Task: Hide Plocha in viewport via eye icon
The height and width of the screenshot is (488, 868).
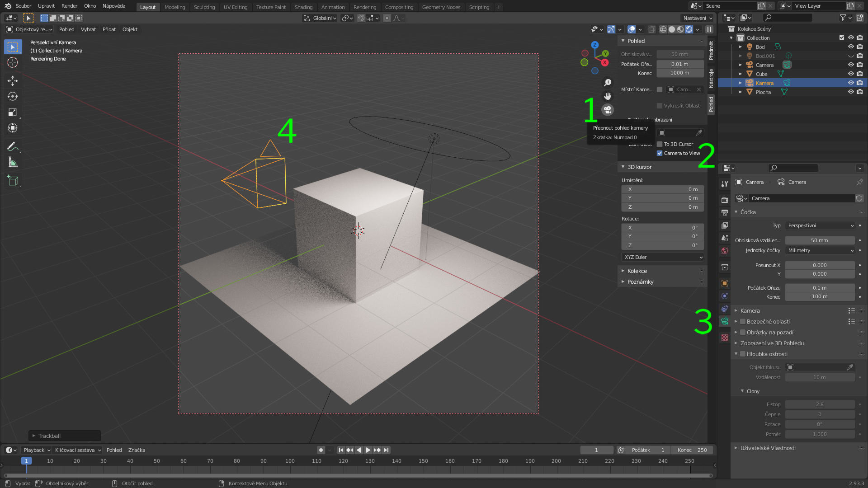Action: pos(851,92)
